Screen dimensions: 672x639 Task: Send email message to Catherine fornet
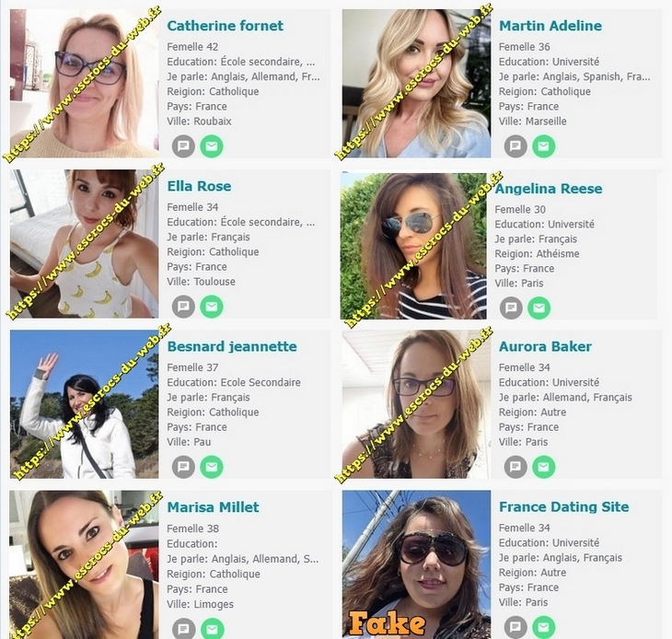[x=212, y=146]
